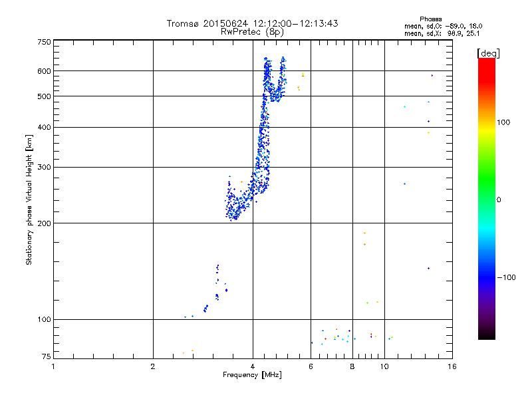Click the '0' colorbar tick label
Screen dimensions: 532x399
point(499,200)
